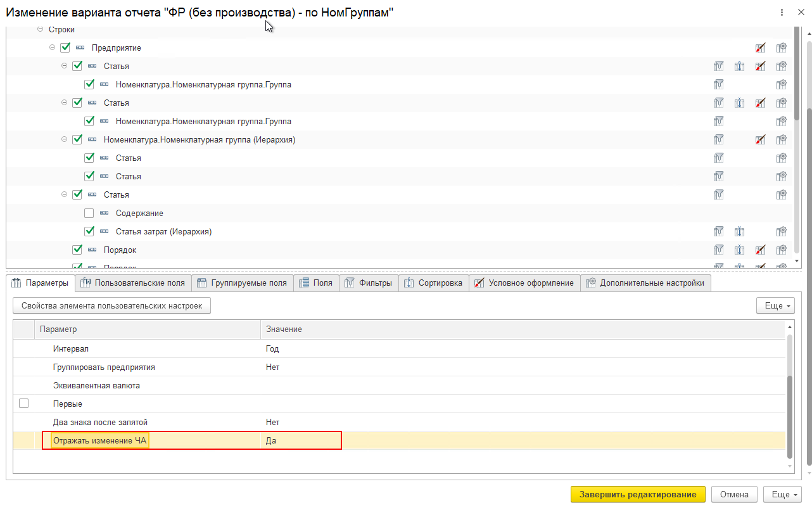Screen dimensions: 812x510
Task: Open conditional formatting in Номенклатурная группа (Иерархия) row
Action: click(x=761, y=139)
